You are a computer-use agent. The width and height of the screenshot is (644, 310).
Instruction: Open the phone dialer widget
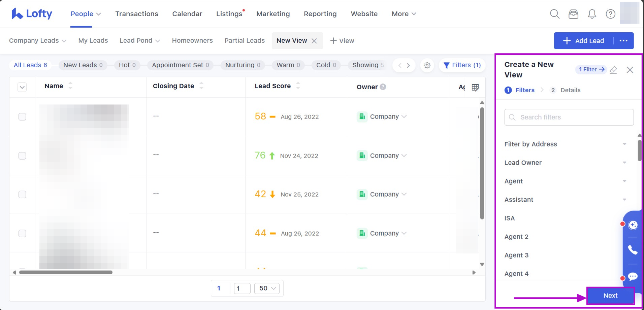633,250
